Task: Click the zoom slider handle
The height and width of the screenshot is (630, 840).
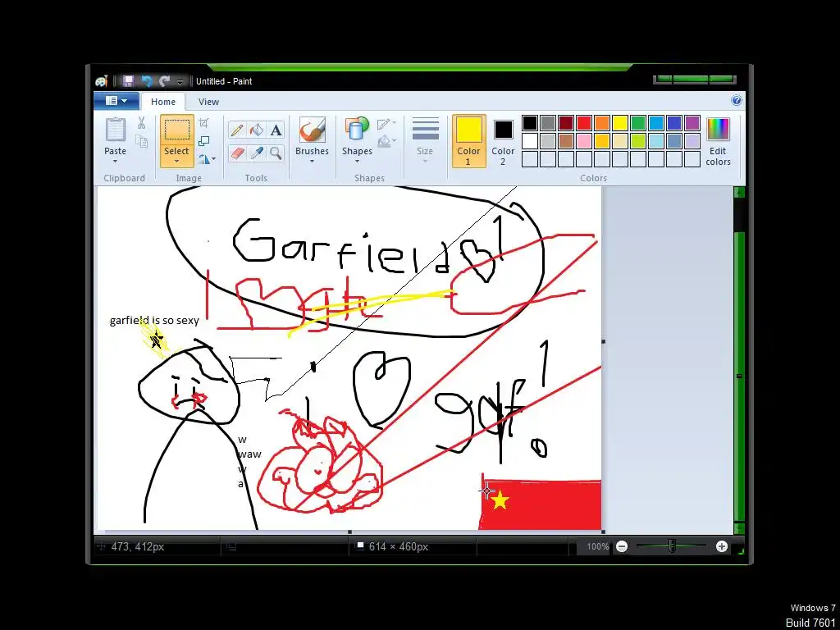Action: (672, 546)
